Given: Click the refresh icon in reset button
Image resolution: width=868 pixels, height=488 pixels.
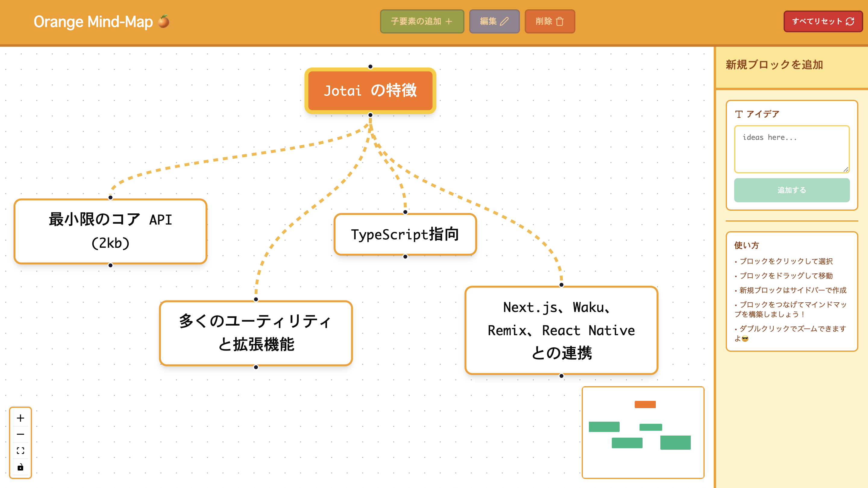Looking at the screenshot, I should [x=850, y=21].
